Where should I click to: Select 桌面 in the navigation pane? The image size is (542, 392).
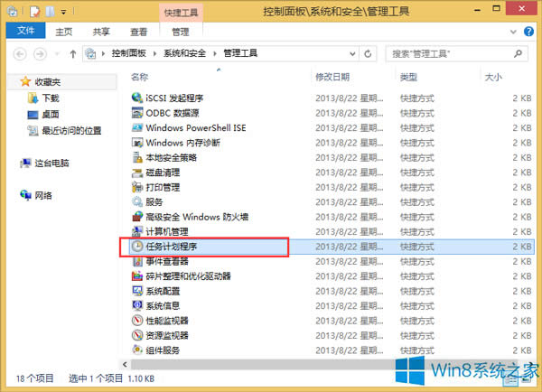[51, 115]
